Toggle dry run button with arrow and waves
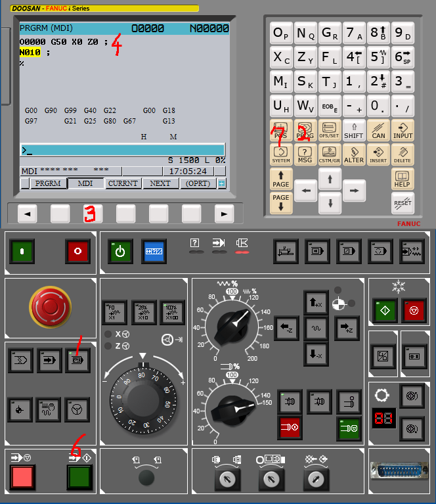The height and width of the screenshot is (504, 436). tap(412, 252)
